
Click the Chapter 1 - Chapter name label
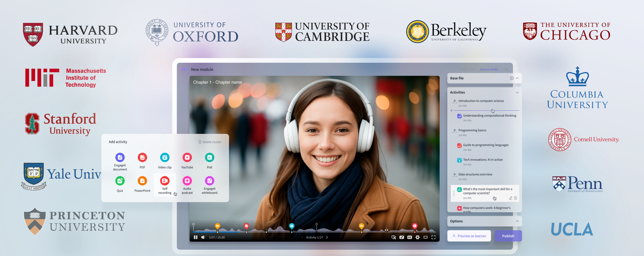[217, 82]
